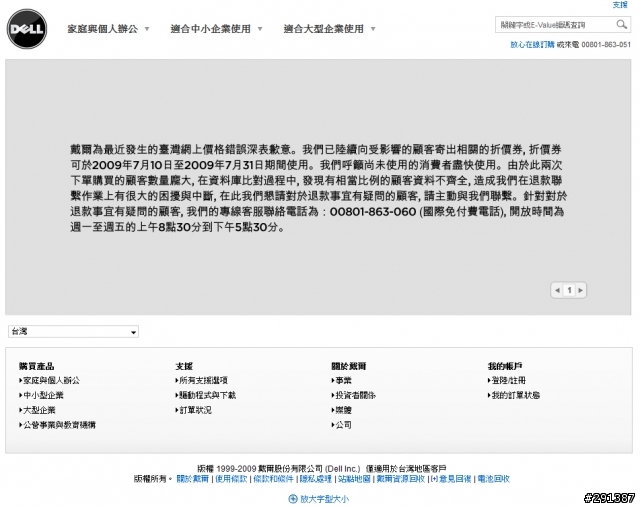Click the Dell logo
Screen dimensions: 640x506
27,29
